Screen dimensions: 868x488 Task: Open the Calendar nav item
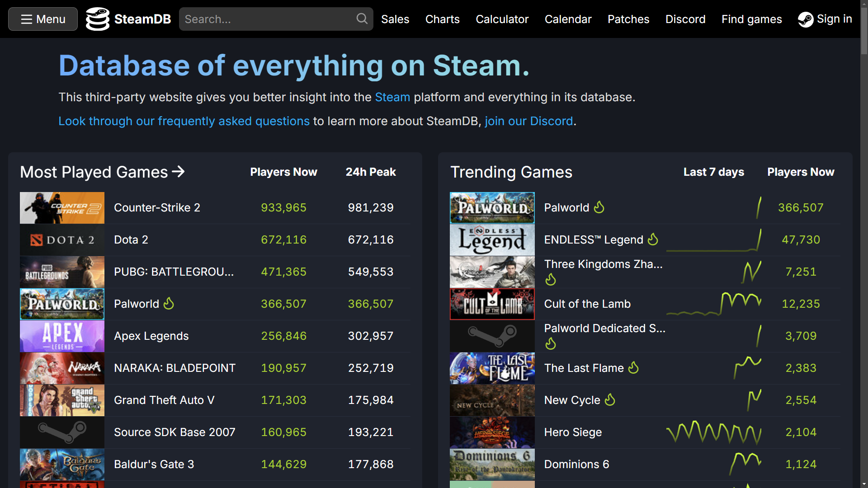568,19
